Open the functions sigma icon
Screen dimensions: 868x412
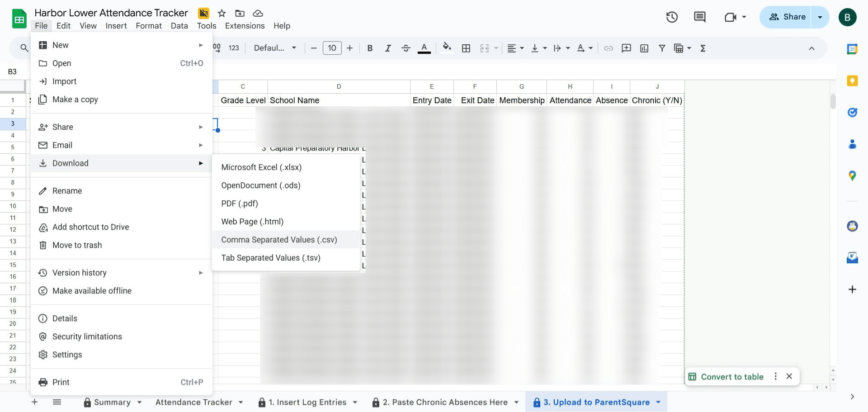click(703, 48)
